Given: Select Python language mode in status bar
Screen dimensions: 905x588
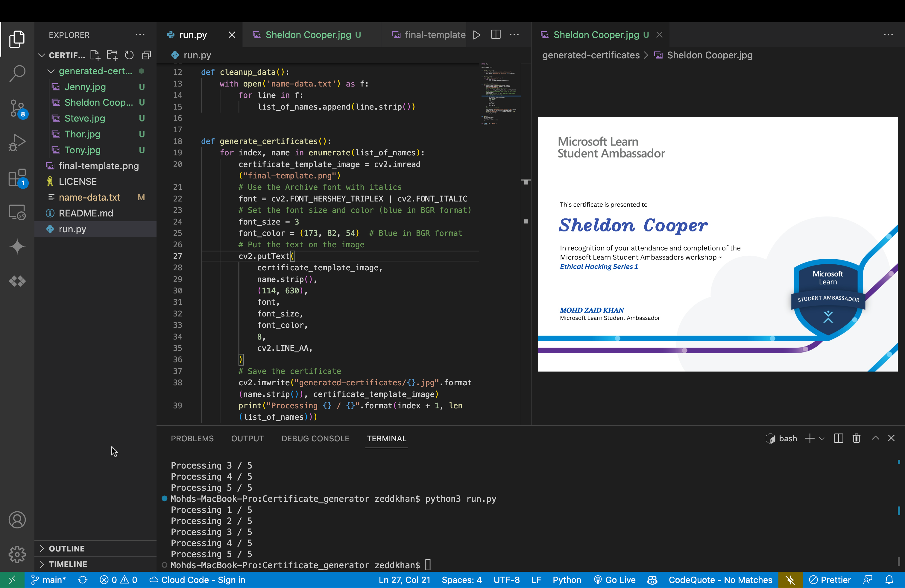Looking at the screenshot, I should pyautogui.click(x=567, y=580).
